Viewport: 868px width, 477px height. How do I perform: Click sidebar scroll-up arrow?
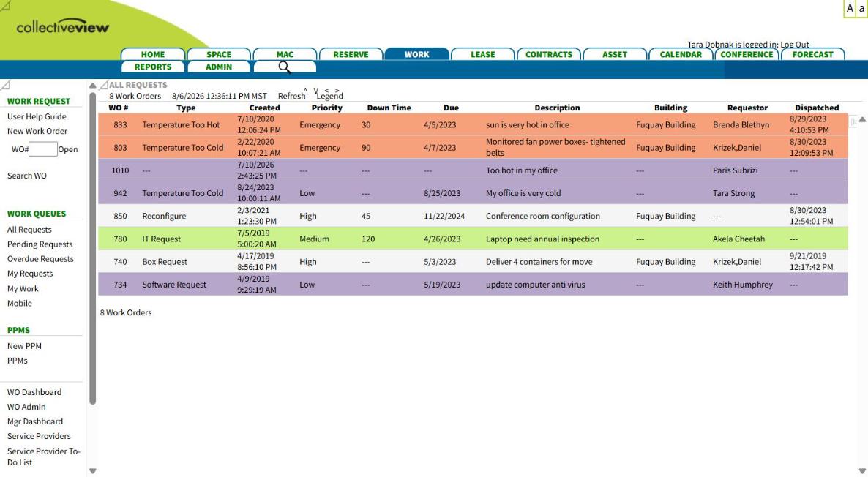92,85
